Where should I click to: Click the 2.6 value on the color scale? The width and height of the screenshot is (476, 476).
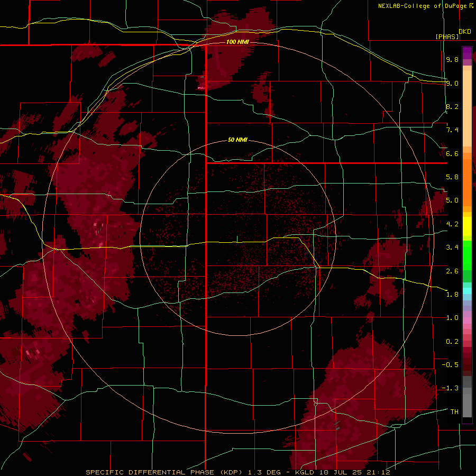452,271
